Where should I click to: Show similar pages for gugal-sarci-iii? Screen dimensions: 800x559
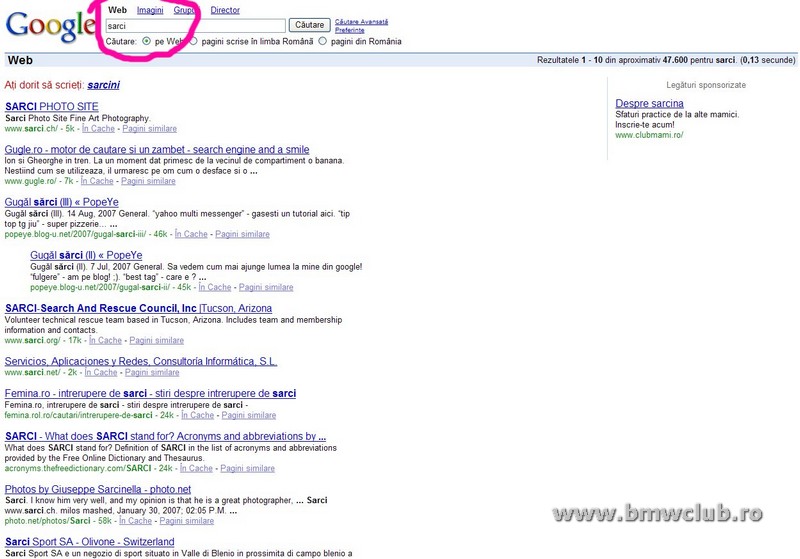click(x=242, y=234)
